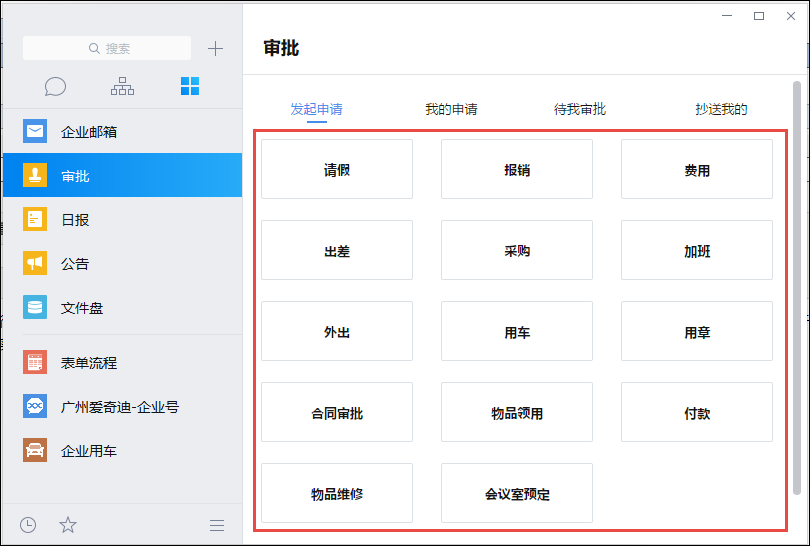Click the 企业邮箱 mail icon
810x546 pixels.
(35, 131)
